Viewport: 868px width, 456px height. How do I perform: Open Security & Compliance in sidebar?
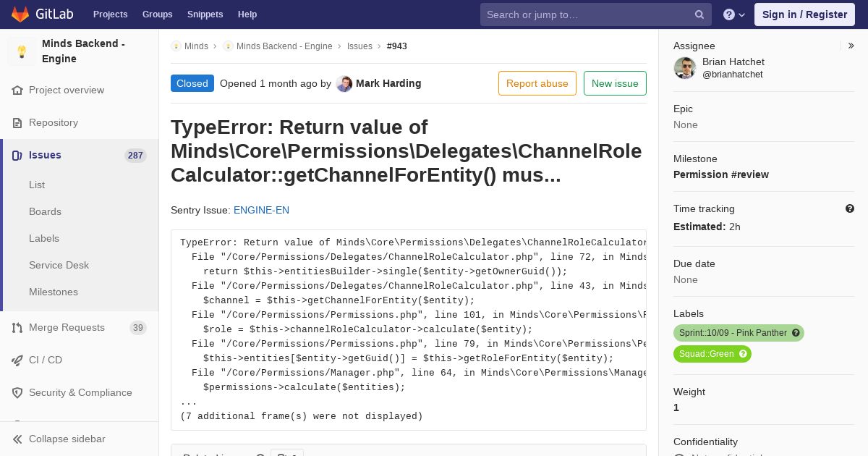(x=80, y=392)
